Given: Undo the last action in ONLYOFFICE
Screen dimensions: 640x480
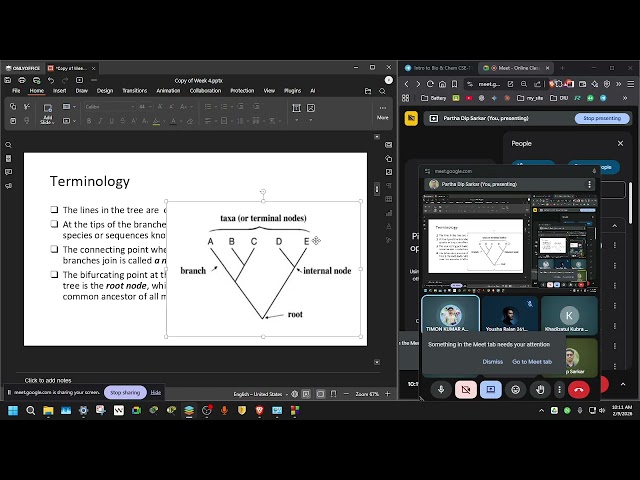Looking at the screenshot, I should coord(51,80).
